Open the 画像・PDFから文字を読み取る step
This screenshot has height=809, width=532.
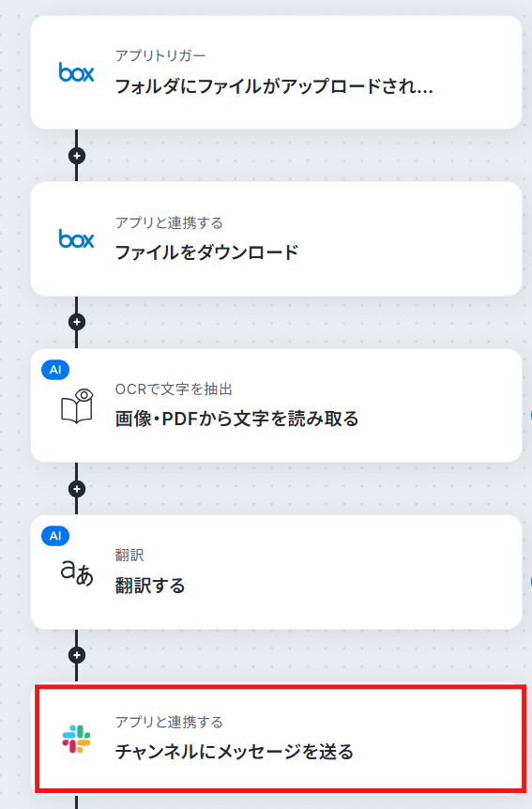tap(276, 405)
